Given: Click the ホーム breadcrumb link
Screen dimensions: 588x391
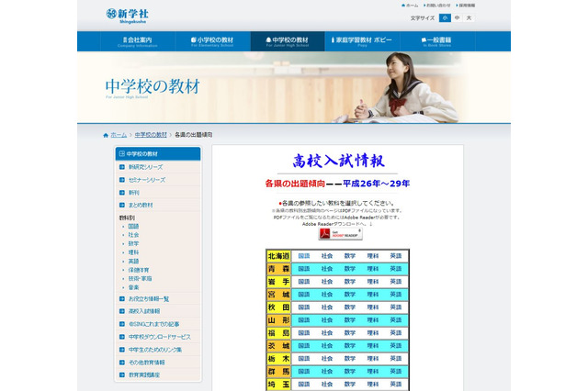Looking at the screenshot, I should (119, 135).
